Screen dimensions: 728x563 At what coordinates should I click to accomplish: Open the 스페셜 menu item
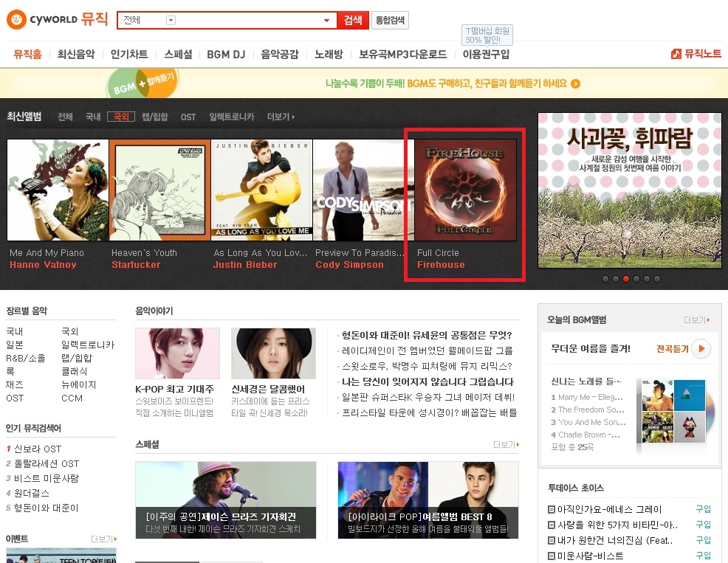point(178,55)
